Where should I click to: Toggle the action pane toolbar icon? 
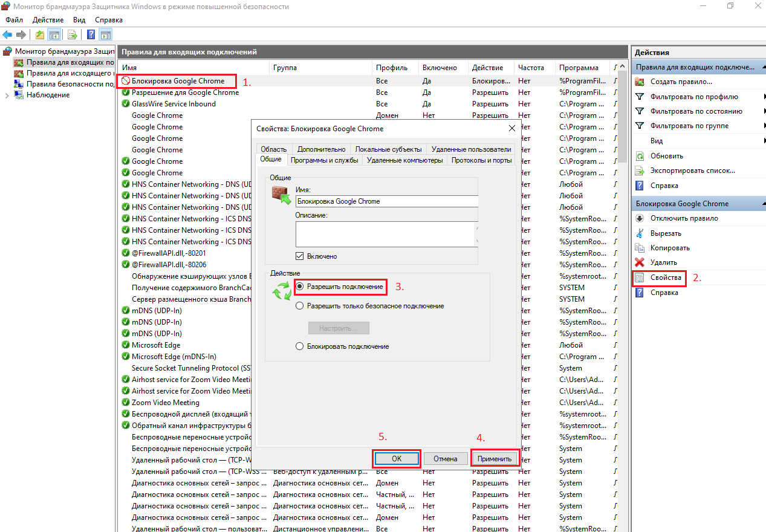105,34
